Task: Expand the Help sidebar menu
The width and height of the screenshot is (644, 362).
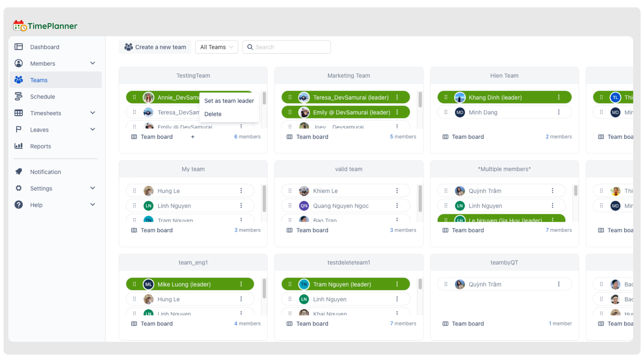Action: (x=93, y=204)
